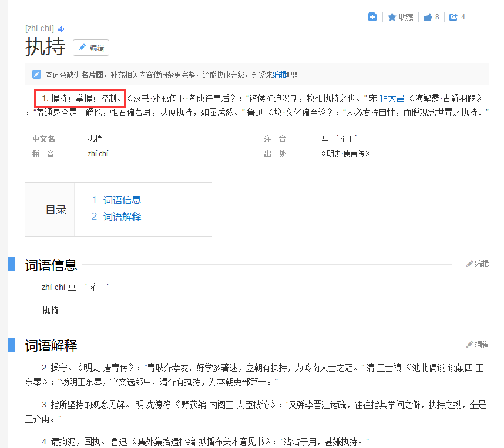Click the blue plus icon at top right

(x=372, y=17)
